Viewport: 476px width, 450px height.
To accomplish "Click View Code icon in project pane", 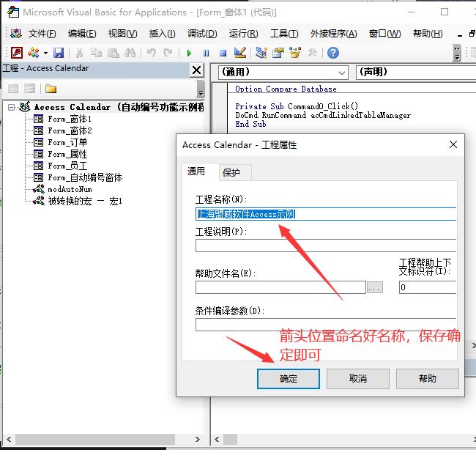I will [13, 89].
